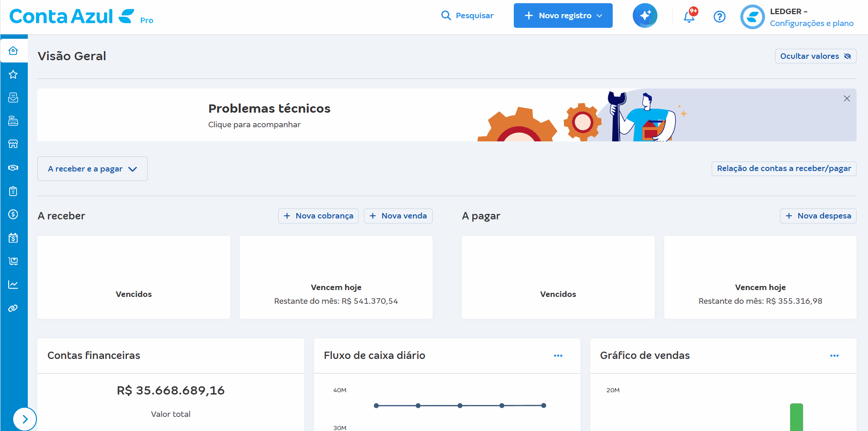Open Relação de contas a receber/pagar

(784, 168)
